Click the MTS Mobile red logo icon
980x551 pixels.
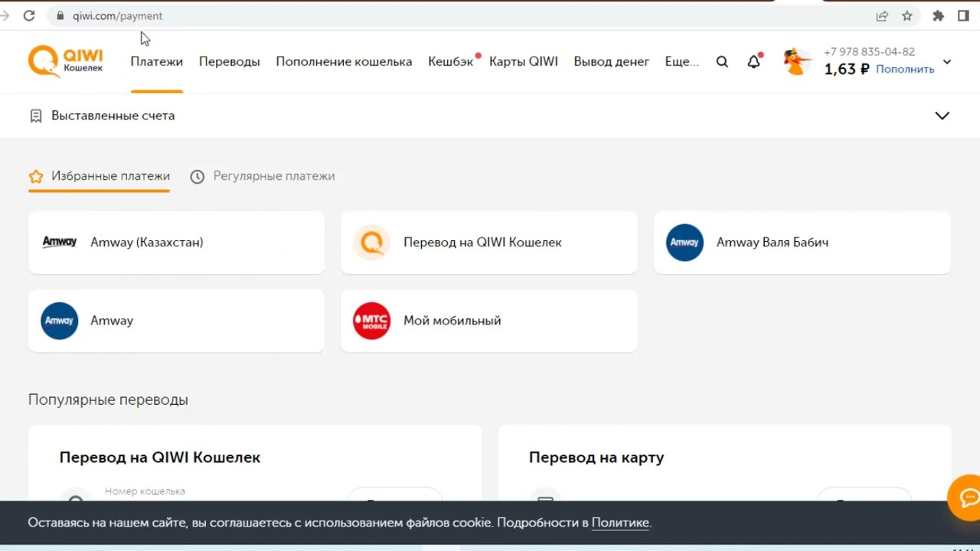[x=372, y=321]
